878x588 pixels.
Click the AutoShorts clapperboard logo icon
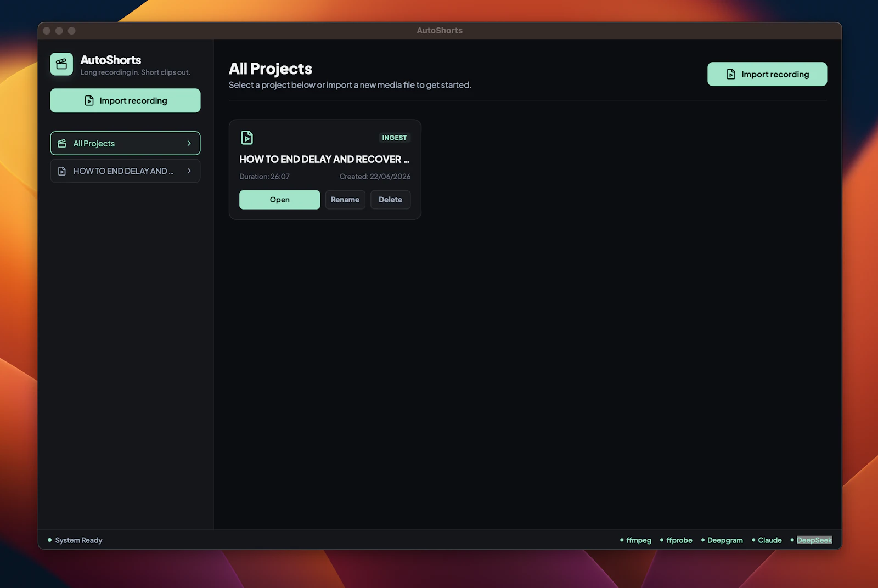[61, 64]
